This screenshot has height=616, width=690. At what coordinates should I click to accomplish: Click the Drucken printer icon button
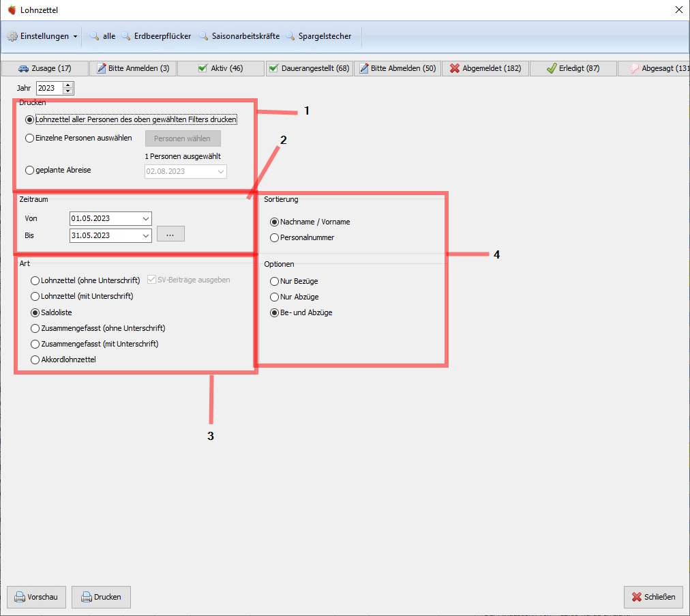(101, 597)
